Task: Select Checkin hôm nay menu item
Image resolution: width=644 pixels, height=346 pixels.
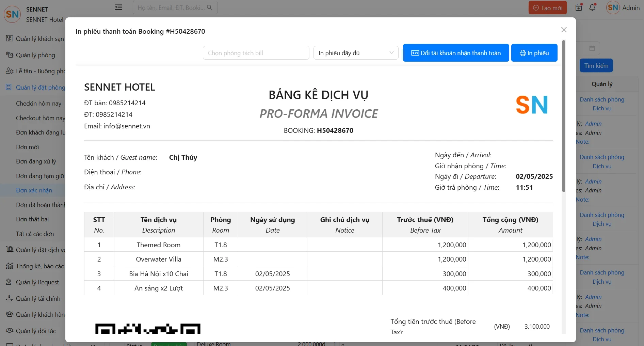Action: (x=38, y=104)
